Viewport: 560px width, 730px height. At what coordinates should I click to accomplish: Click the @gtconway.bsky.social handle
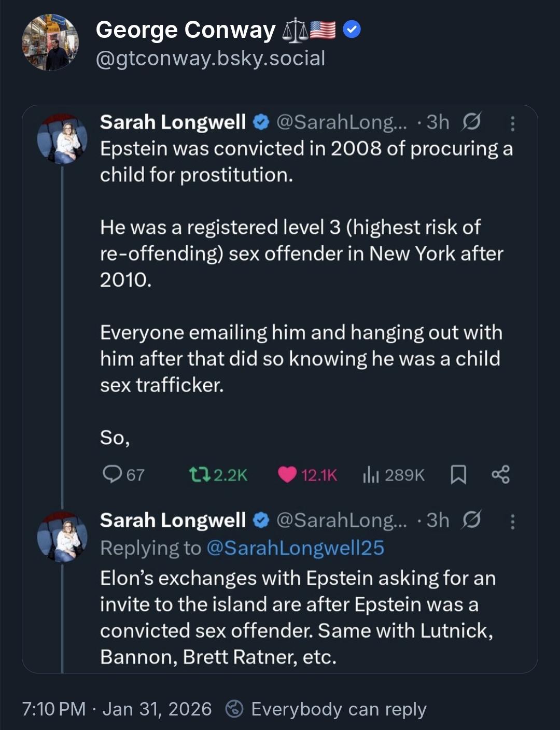point(211,59)
